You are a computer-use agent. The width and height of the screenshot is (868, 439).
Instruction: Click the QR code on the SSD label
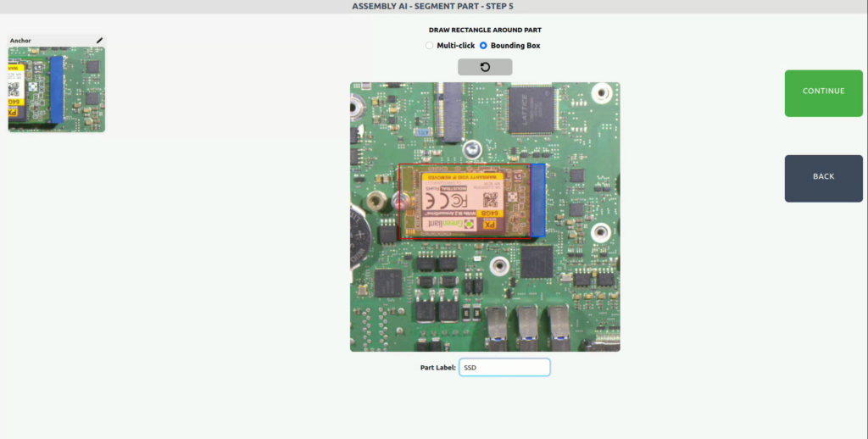click(491, 200)
